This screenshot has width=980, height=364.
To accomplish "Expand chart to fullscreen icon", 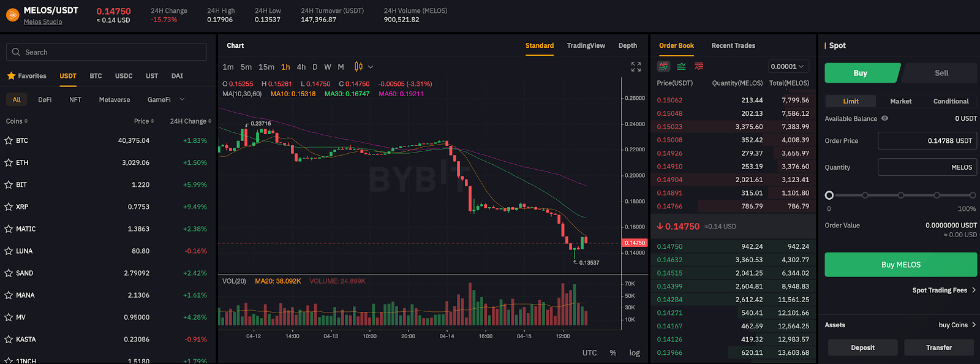I will click(636, 67).
